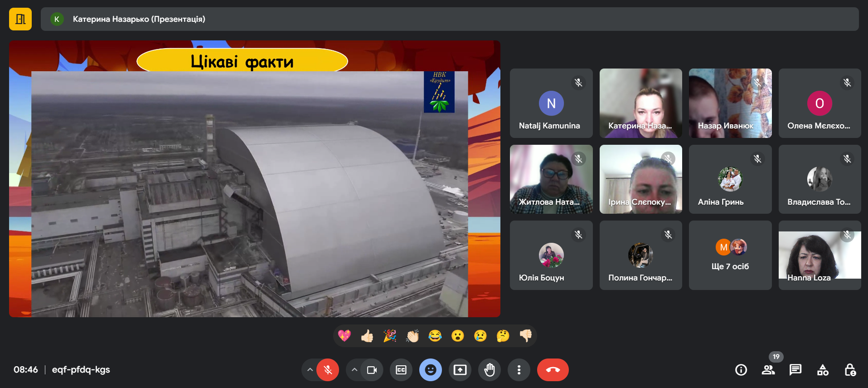Open the 'Ще 7 осіб' participants tile
The image size is (868, 388).
point(730,255)
